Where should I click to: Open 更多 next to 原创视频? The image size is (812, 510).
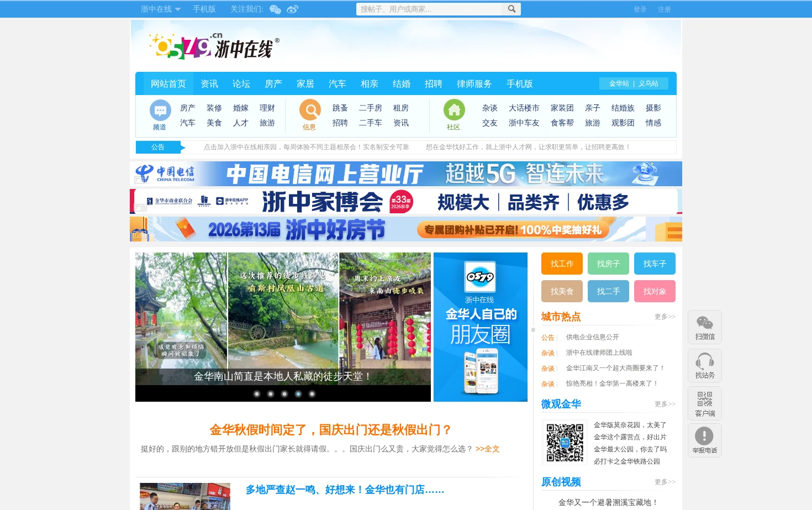coord(665,482)
